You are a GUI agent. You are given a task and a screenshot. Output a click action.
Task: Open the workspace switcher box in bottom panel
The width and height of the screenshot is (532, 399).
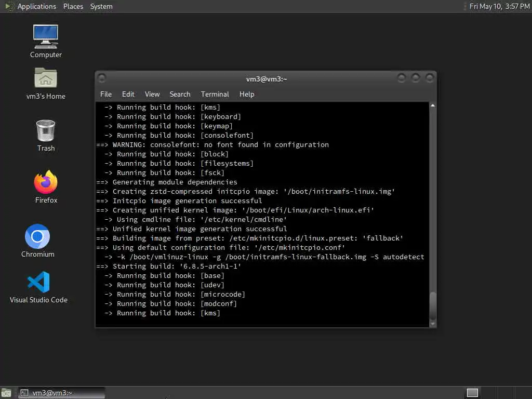472,393
